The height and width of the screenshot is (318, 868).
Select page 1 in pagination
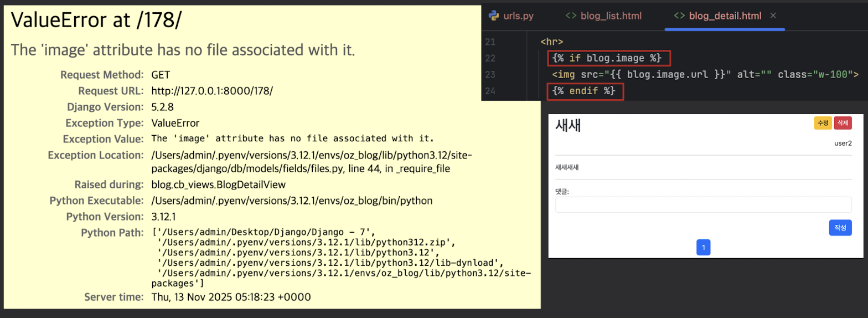coord(703,247)
